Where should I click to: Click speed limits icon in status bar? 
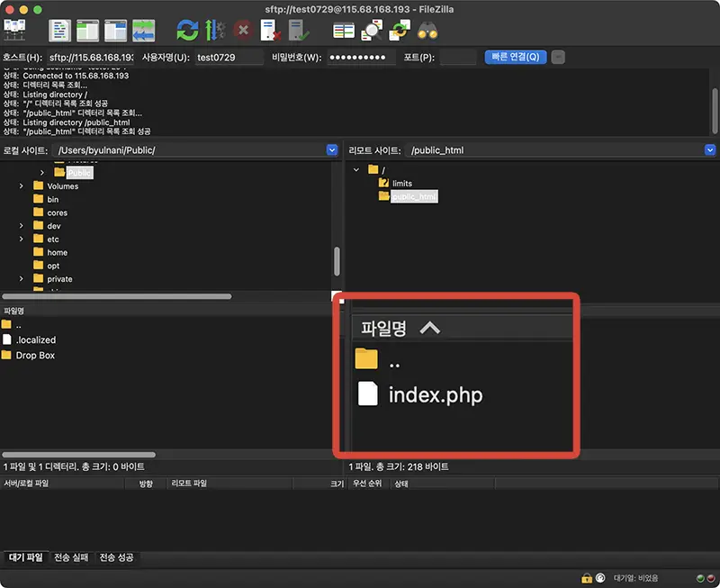(600, 578)
